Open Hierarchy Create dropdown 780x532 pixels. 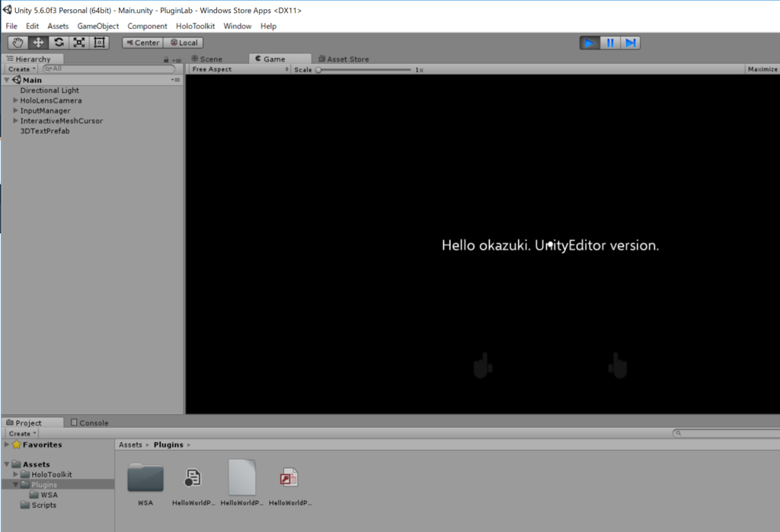pyautogui.click(x=21, y=69)
